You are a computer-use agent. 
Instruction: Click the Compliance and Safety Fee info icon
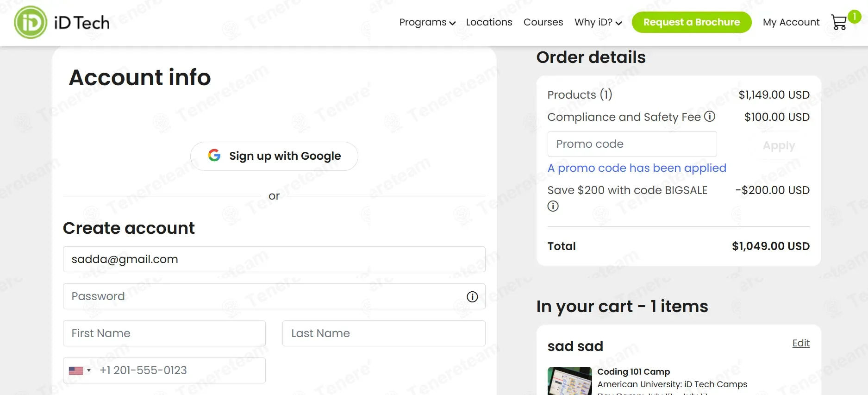tap(710, 116)
